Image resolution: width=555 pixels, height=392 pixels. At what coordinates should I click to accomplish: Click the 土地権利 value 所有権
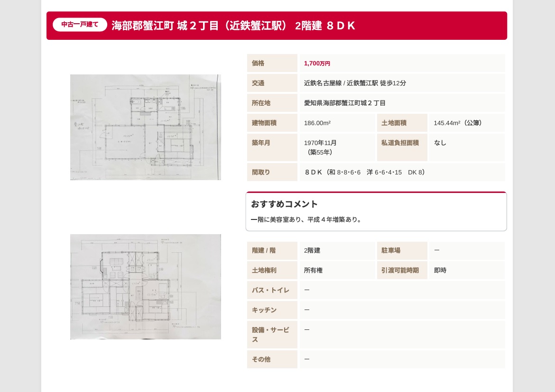pos(313,270)
